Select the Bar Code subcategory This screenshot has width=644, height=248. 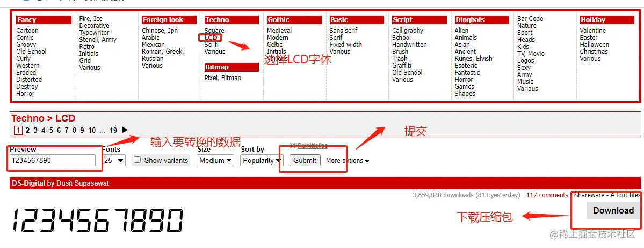pyautogui.click(x=530, y=18)
